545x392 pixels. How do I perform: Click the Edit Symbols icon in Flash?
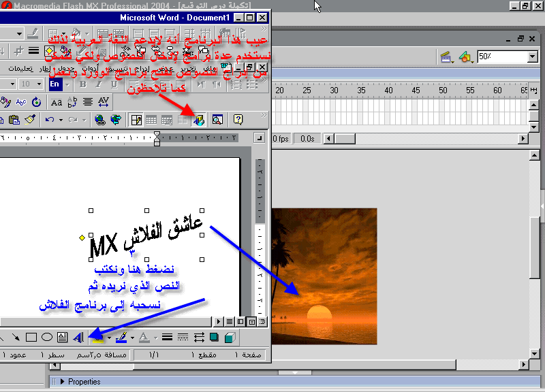tap(466, 57)
